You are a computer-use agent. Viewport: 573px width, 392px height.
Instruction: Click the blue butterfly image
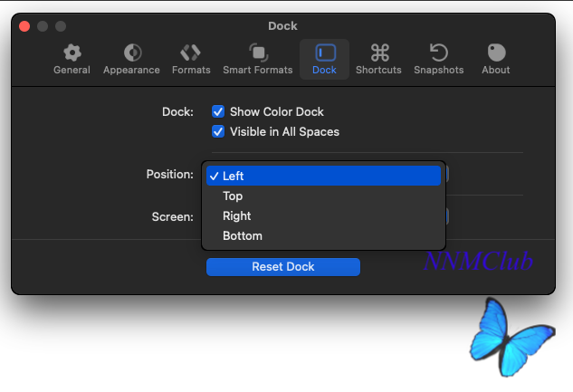[x=511, y=337]
